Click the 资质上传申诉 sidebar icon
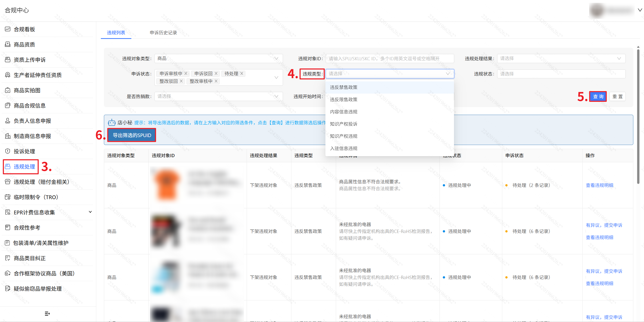Viewport: 644px width, 322px height. click(8, 60)
